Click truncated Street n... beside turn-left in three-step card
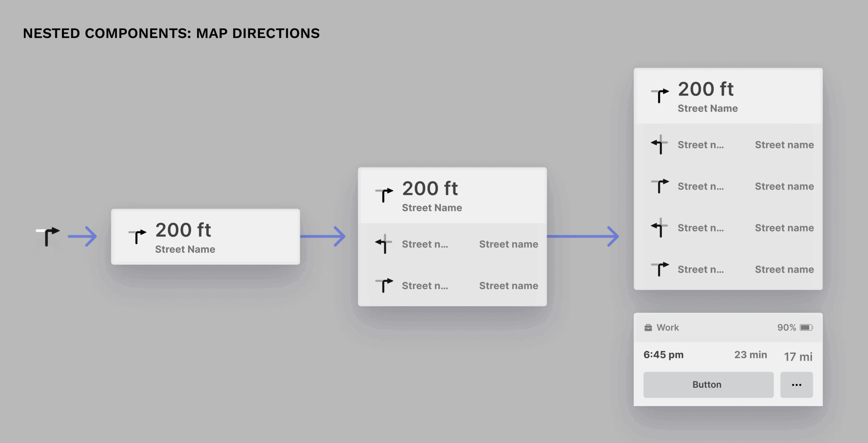The width and height of the screenshot is (868, 443). click(x=425, y=244)
